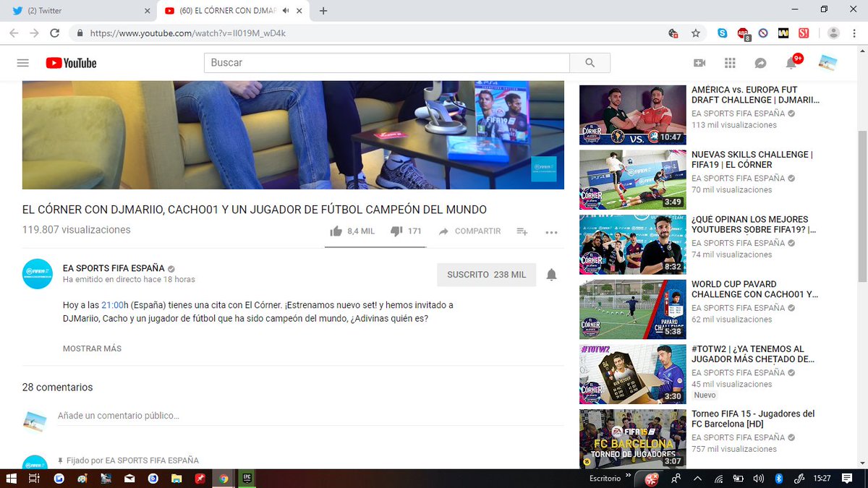Click the blocked cookies icon in address bar

pyautogui.click(x=673, y=33)
